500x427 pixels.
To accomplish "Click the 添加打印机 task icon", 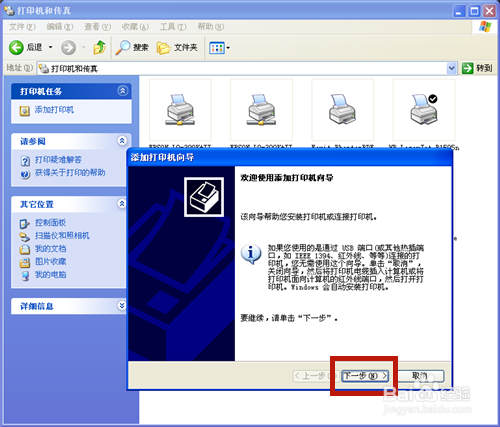I will (25, 111).
